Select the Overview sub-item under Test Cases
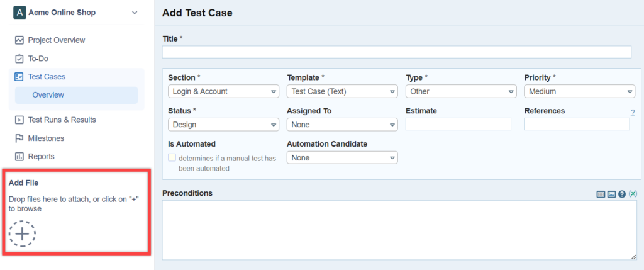Image resolution: width=644 pixels, height=270 pixels. coord(48,95)
